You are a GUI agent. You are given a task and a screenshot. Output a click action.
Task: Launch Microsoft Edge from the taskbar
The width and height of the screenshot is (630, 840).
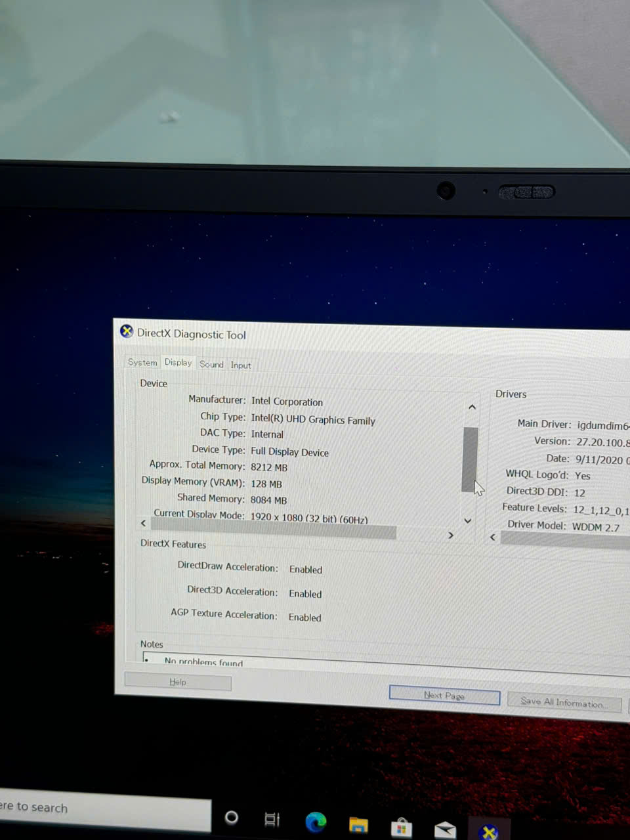[316, 821]
